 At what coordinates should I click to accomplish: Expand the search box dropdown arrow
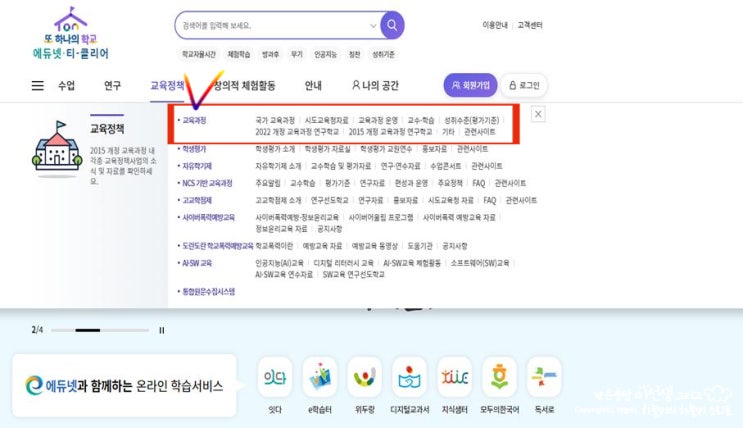tap(373, 26)
